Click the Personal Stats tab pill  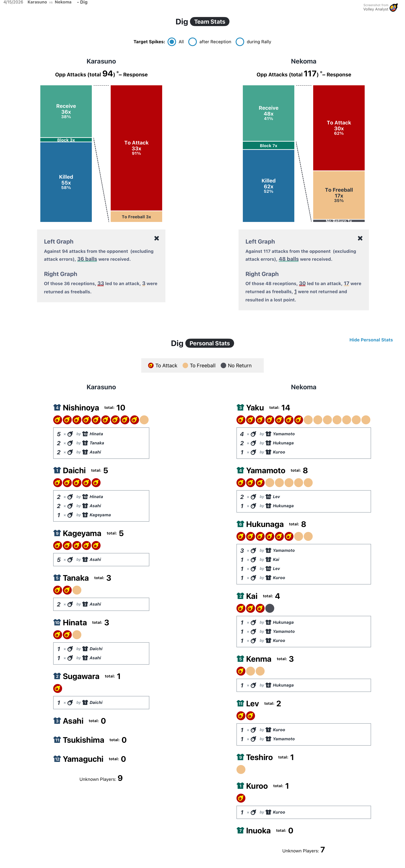click(210, 343)
